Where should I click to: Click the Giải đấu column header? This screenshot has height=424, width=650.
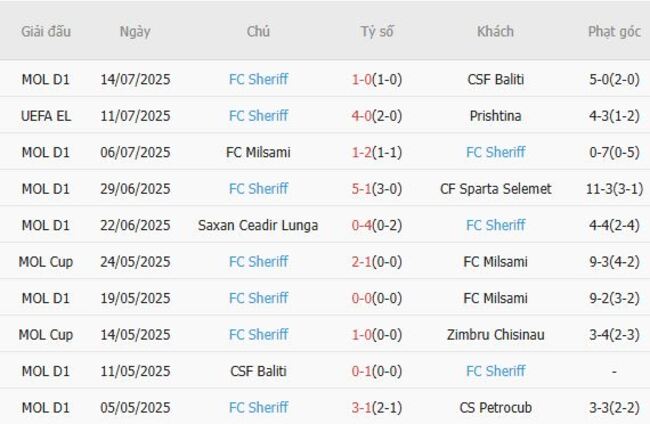point(46,31)
